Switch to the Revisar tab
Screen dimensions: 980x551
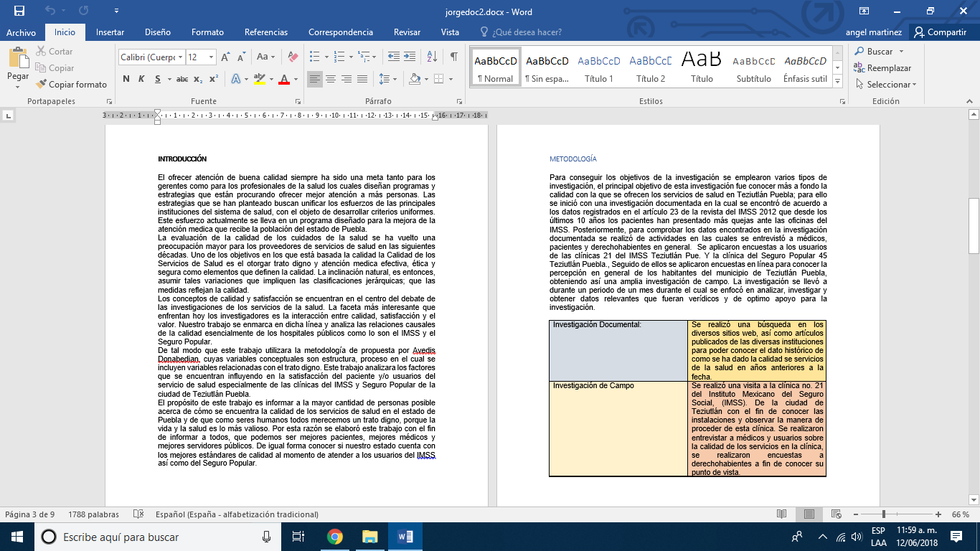tap(407, 32)
